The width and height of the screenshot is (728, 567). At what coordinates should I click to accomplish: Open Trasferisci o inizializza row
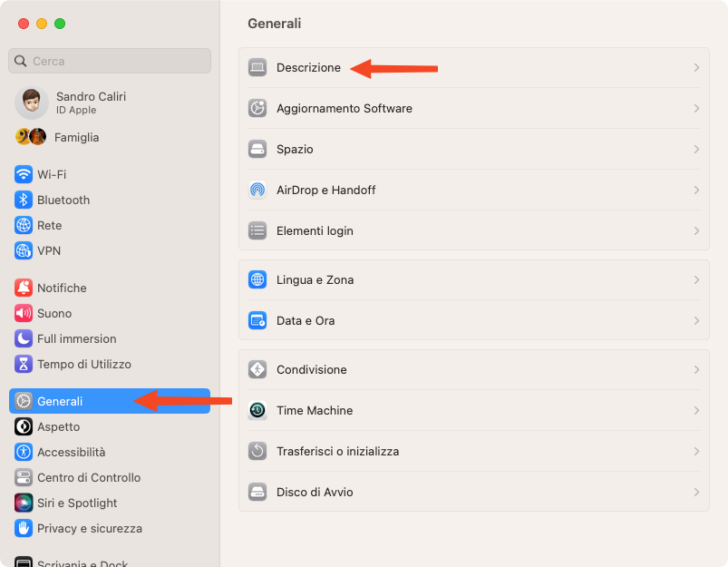tap(474, 451)
